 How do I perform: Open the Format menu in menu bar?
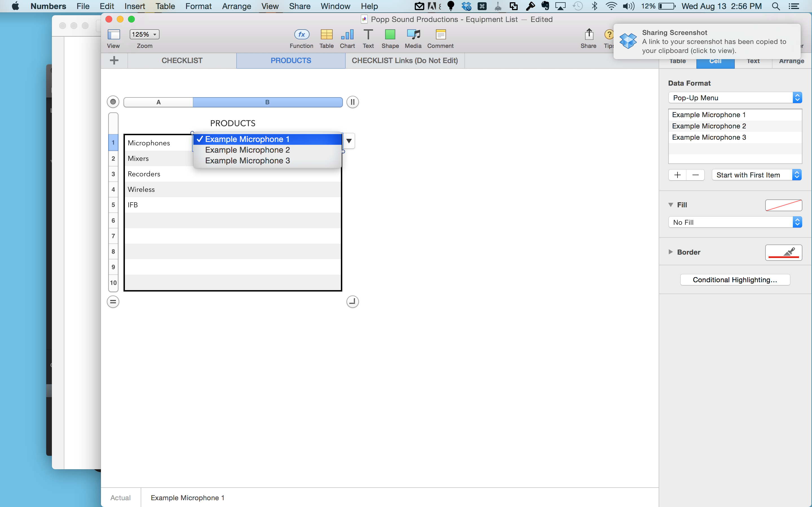pyautogui.click(x=198, y=6)
